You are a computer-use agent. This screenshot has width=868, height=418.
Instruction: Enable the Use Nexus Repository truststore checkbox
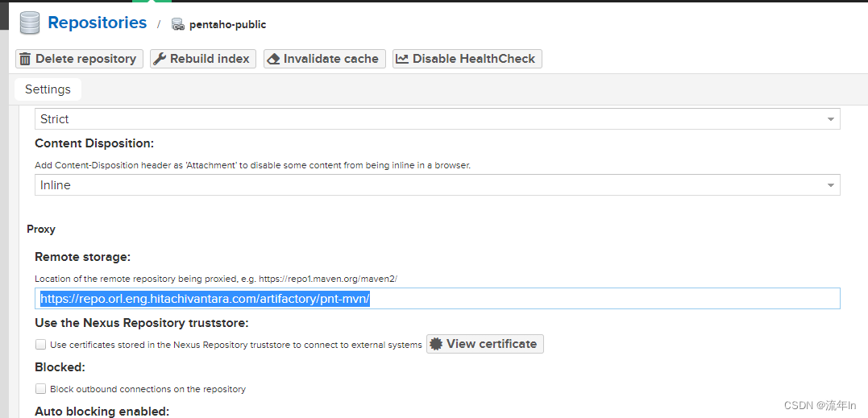click(x=40, y=345)
